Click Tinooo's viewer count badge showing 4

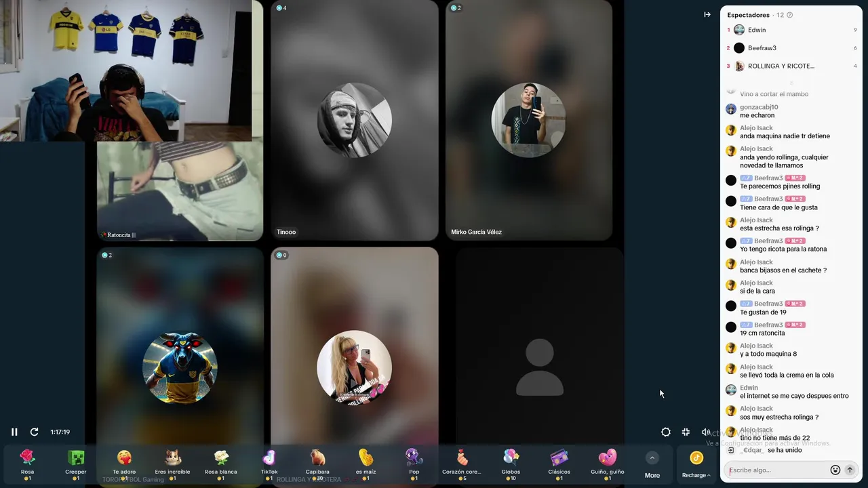[281, 8]
